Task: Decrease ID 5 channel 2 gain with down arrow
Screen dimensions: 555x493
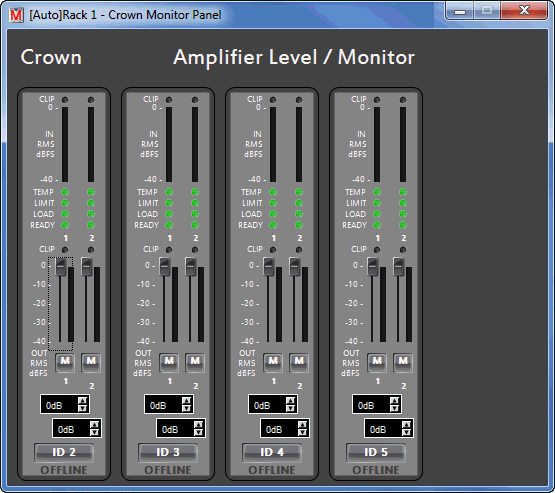Action: tap(407, 432)
